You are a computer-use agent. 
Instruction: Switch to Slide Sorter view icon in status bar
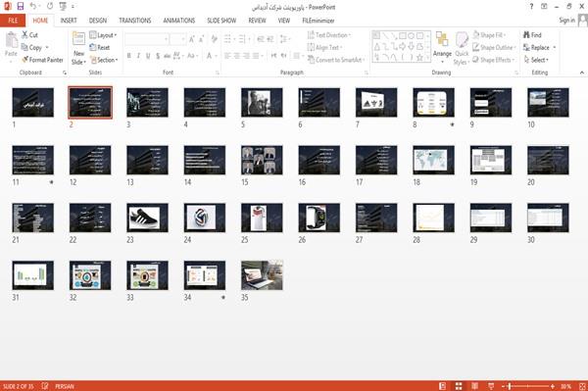(459, 386)
